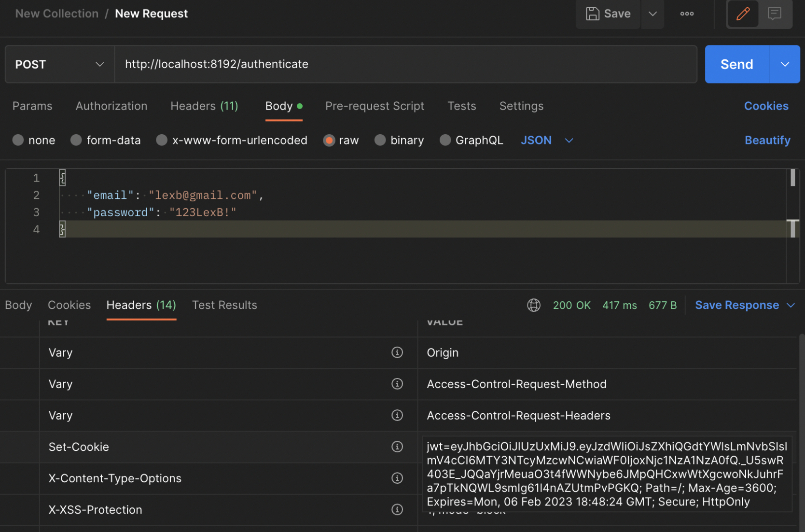The image size is (805, 532).
Task: Click the 677 B response size
Action: click(x=663, y=305)
